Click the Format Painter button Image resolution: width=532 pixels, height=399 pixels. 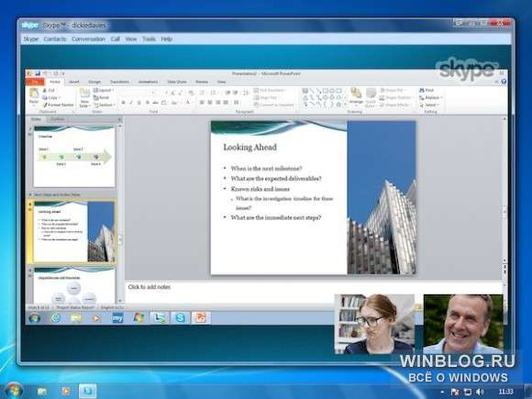point(58,105)
